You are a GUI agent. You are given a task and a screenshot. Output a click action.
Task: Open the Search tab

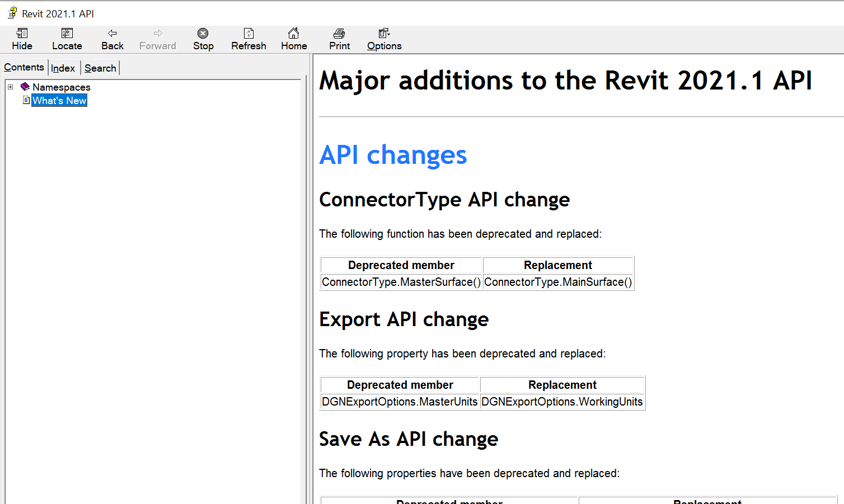[100, 68]
